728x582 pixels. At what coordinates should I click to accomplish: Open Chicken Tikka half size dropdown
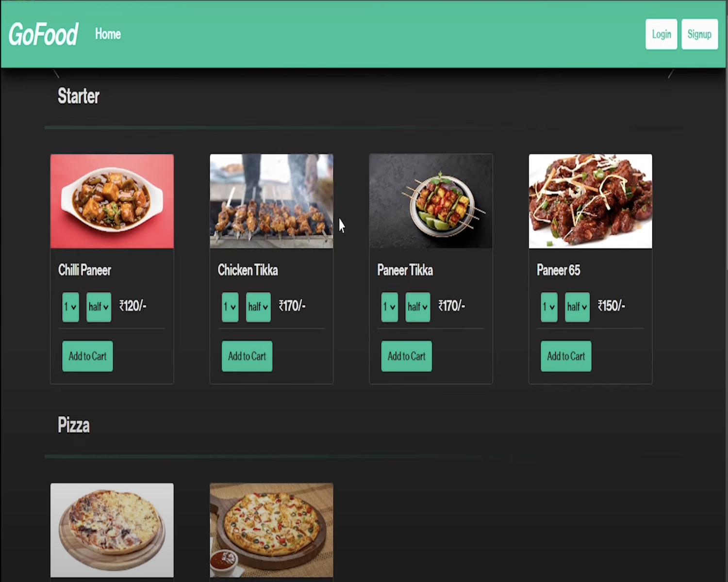[258, 307]
